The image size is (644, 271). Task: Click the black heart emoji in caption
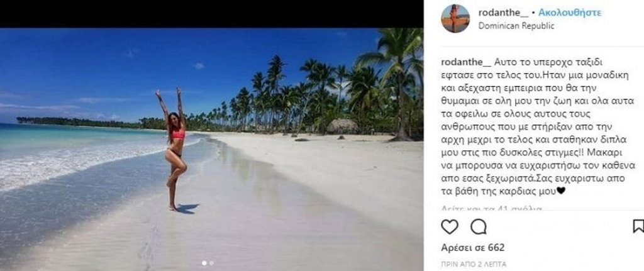click(x=561, y=191)
